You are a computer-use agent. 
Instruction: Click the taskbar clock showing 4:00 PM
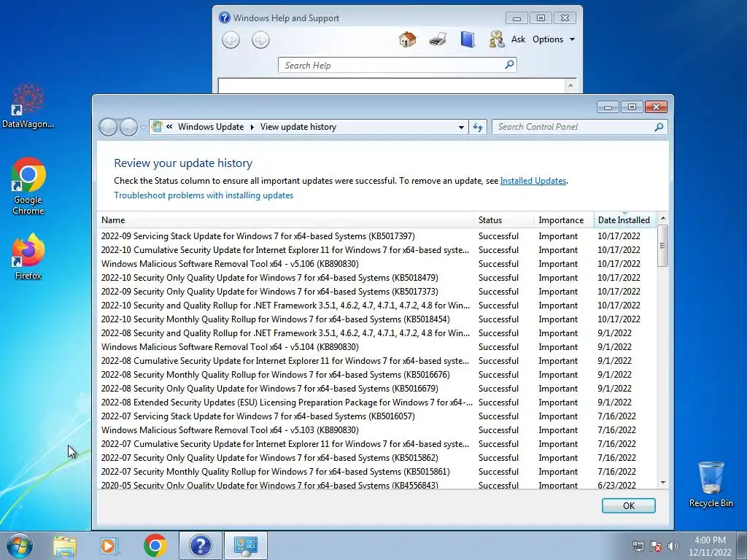[x=710, y=546]
